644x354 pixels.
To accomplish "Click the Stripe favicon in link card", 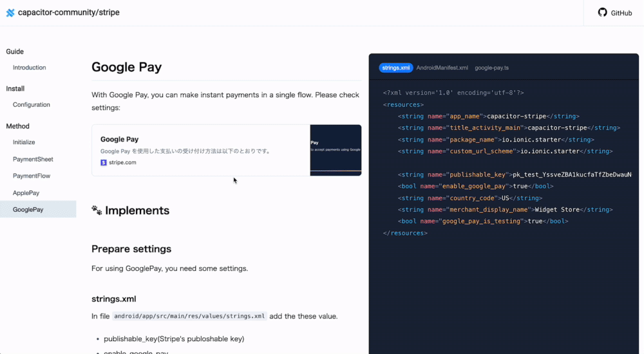I will click(104, 163).
